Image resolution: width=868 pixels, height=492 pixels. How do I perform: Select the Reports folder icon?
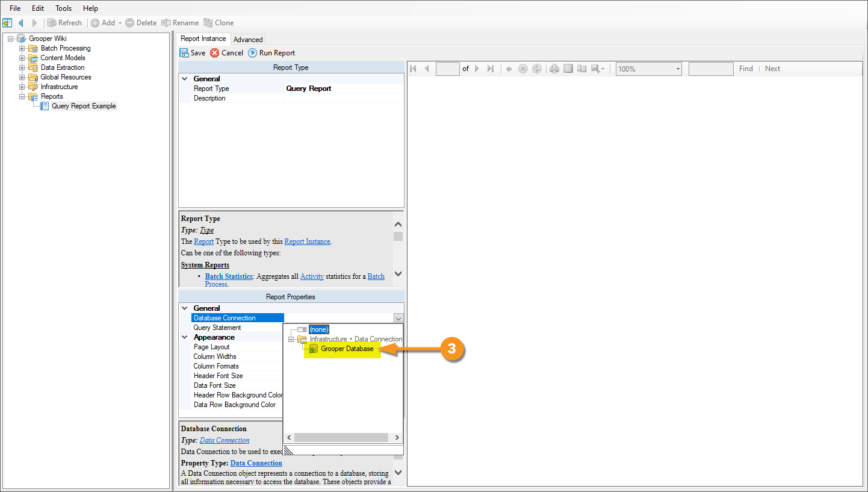(33, 96)
